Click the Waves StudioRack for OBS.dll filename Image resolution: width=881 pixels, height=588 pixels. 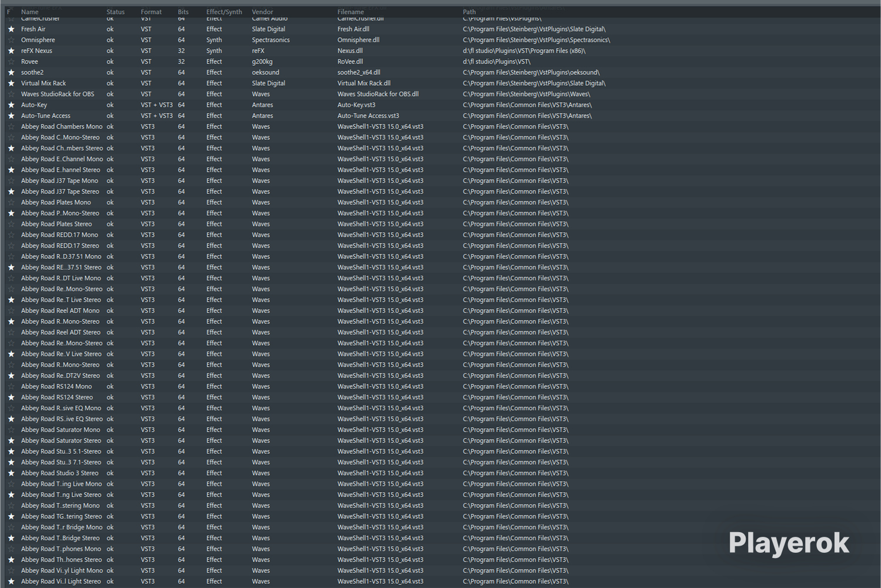pos(378,94)
